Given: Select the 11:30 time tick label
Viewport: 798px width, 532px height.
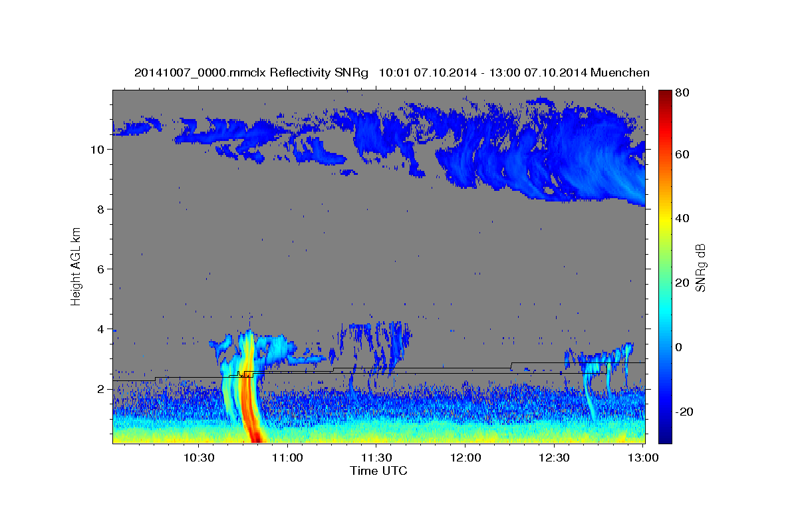Looking at the screenshot, I should point(376,458).
